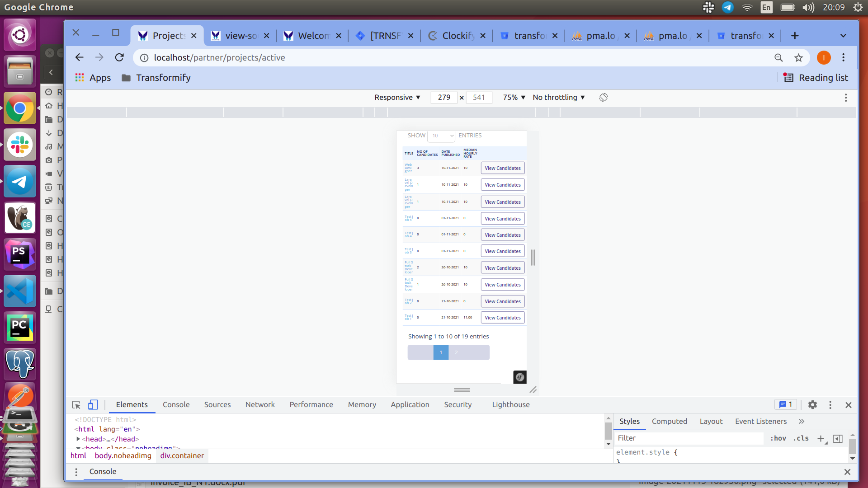Image resolution: width=868 pixels, height=488 pixels.
Task: Switch to the Computed styles tab
Action: tap(669, 422)
